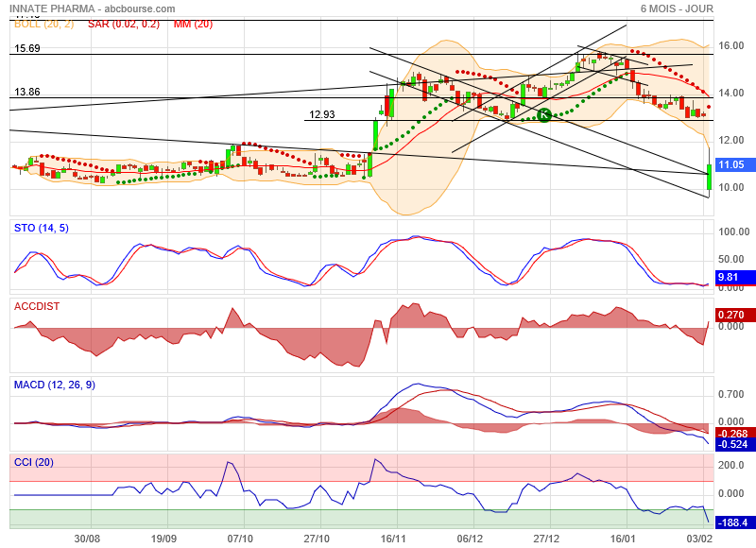756x548 pixels.
Task: Click the 06/12 date on the time axis
Action: coord(470,539)
